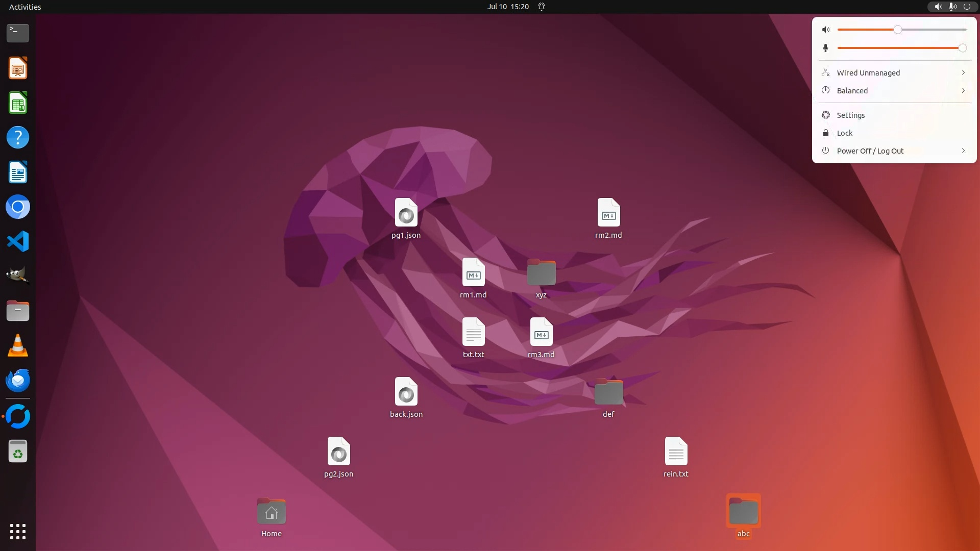Launch LibreOffice Impress from dock
980x551 pixels.
click(18, 68)
